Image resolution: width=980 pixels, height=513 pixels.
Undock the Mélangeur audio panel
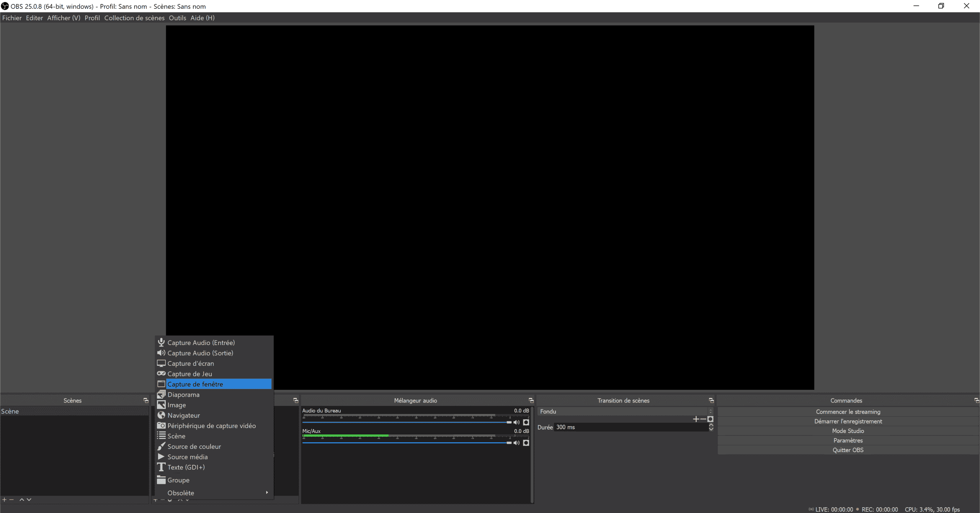531,401
